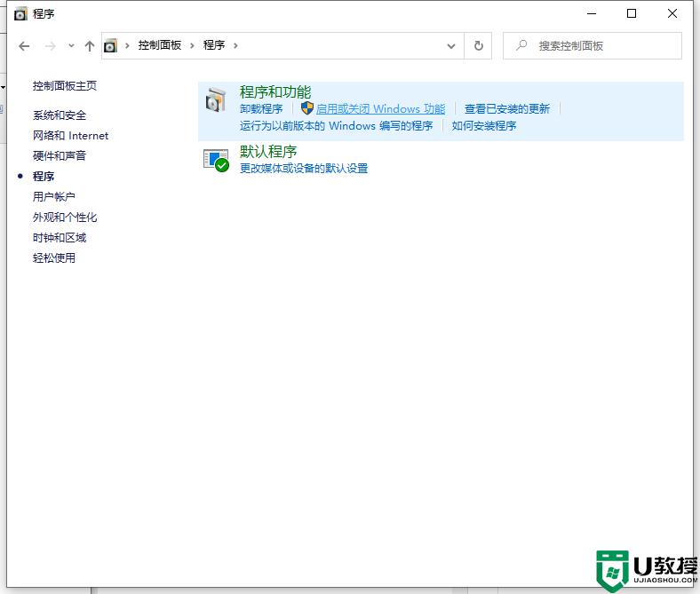Open 外观和个性化 category
This screenshot has width=700, height=594.
65,218
